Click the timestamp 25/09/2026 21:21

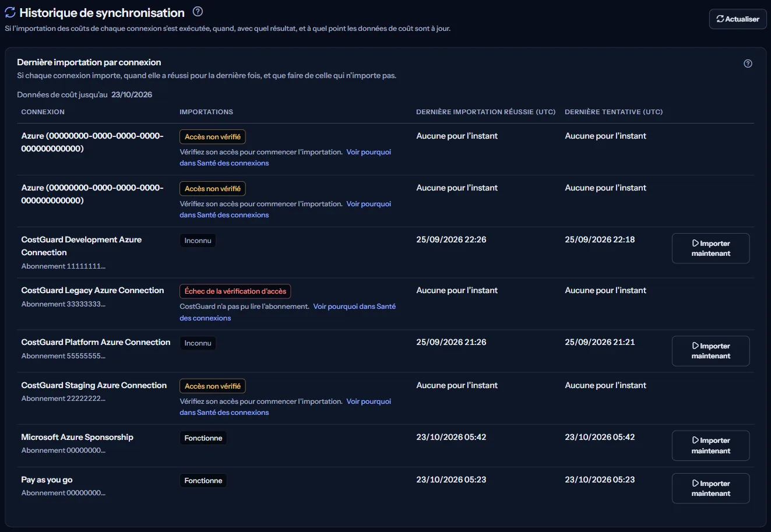[600, 342]
